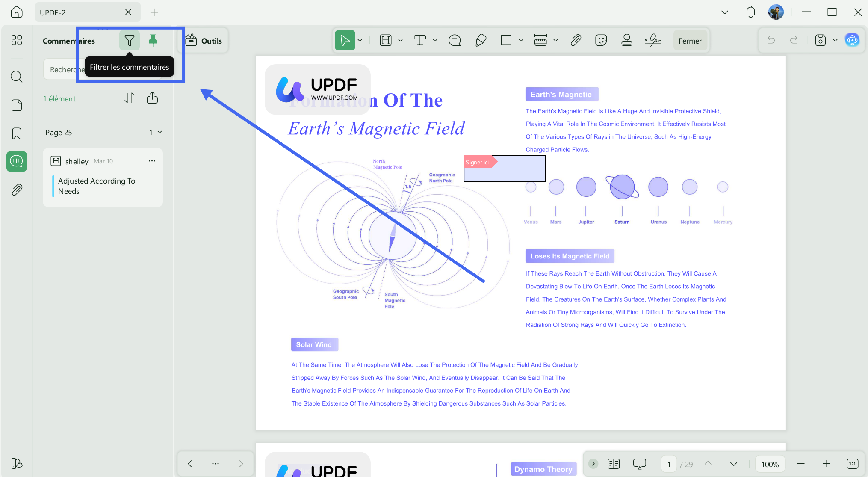Redo the last action
Image resolution: width=868 pixels, height=477 pixels.
[794, 41]
